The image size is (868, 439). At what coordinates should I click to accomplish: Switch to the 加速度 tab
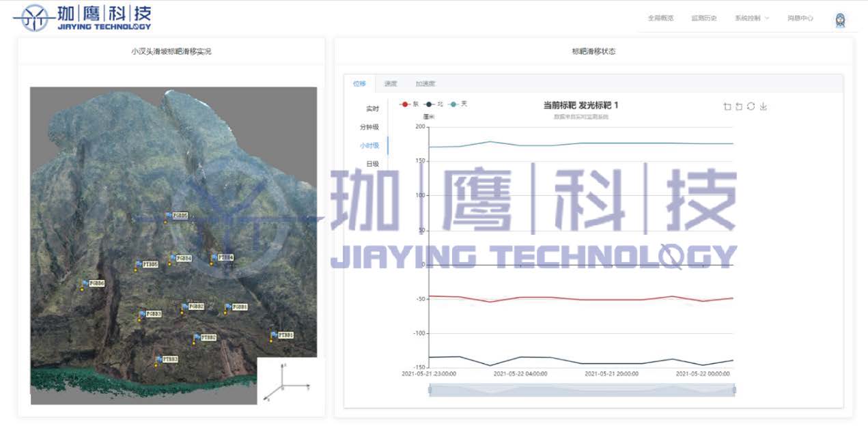tap(425, 84)
